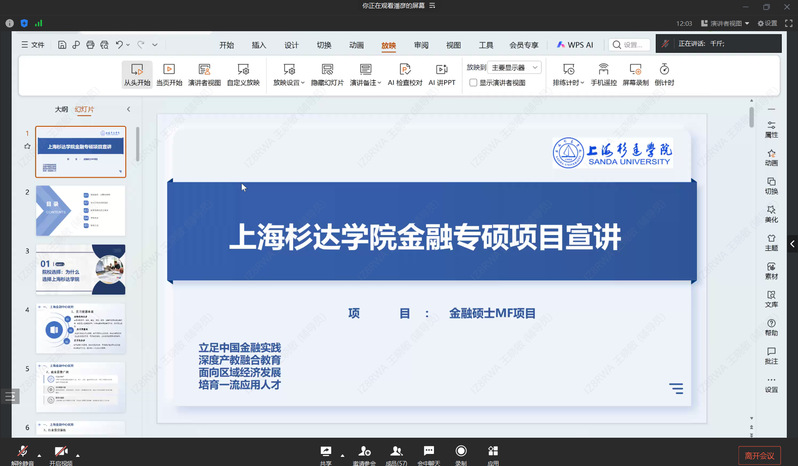Switch to the 插入 ribbon tab
Viewport: 798px width, 466px height.
point(259,45)
